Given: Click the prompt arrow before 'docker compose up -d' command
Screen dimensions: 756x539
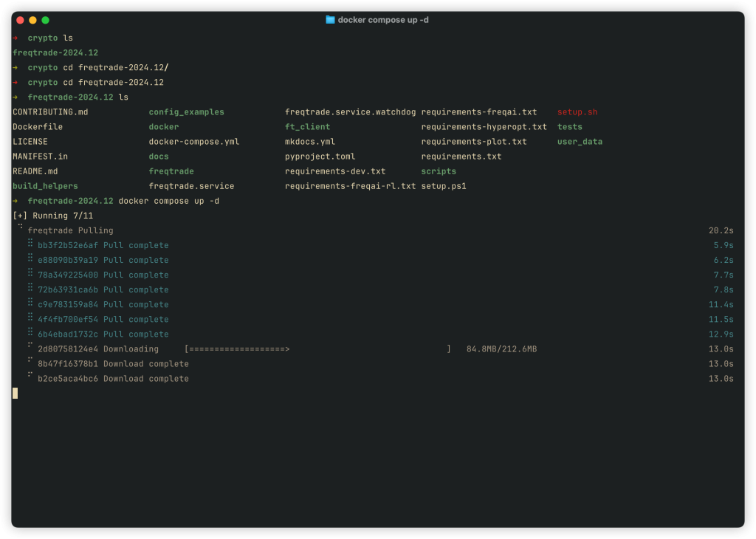Looking at the screenshot, I should click(x=16, y=201).
